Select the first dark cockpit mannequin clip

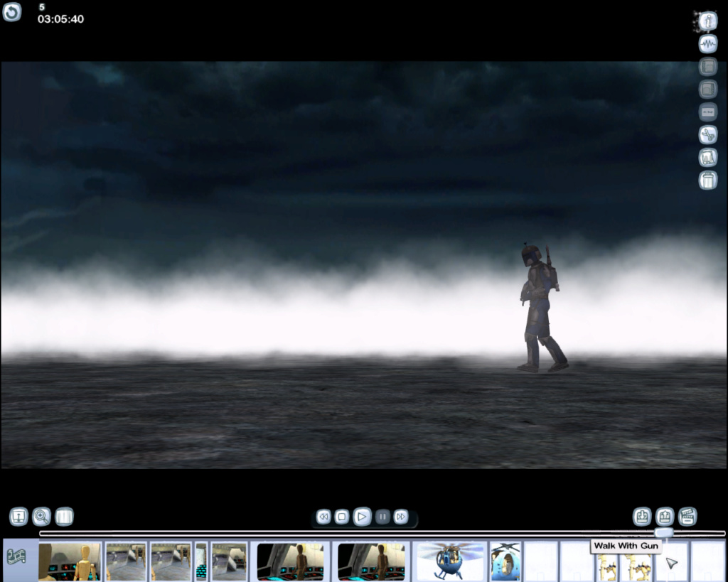click(290, 561)
